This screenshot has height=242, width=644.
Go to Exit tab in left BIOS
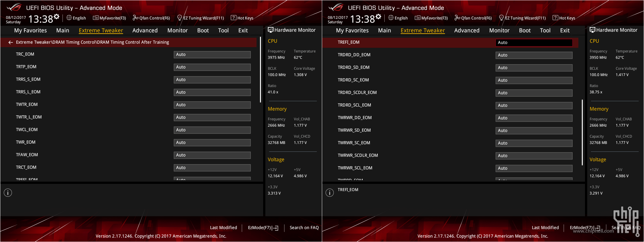pyautogui.click(x=243, y=30)
